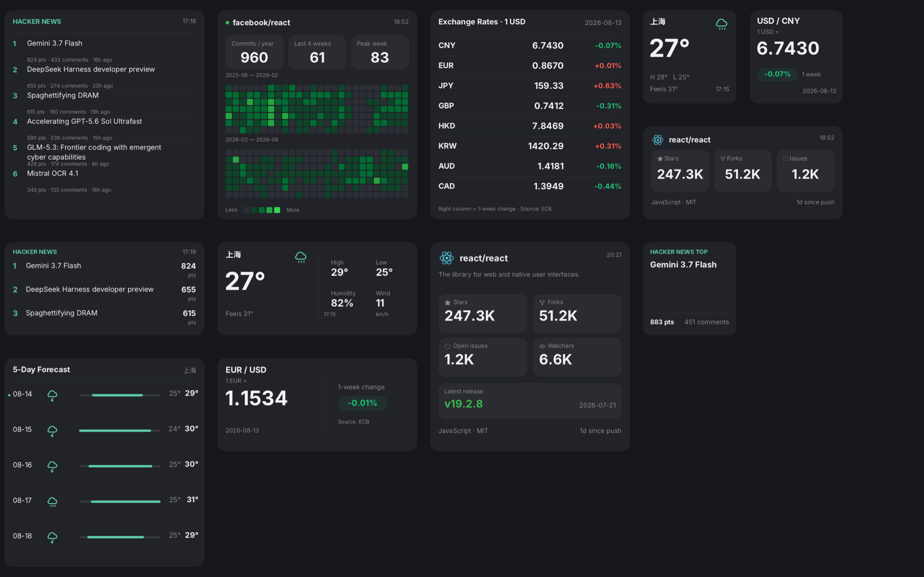Click the thunderstorm icon for 08-14
This screenshot has width=924, height=577.
[52, 396]
